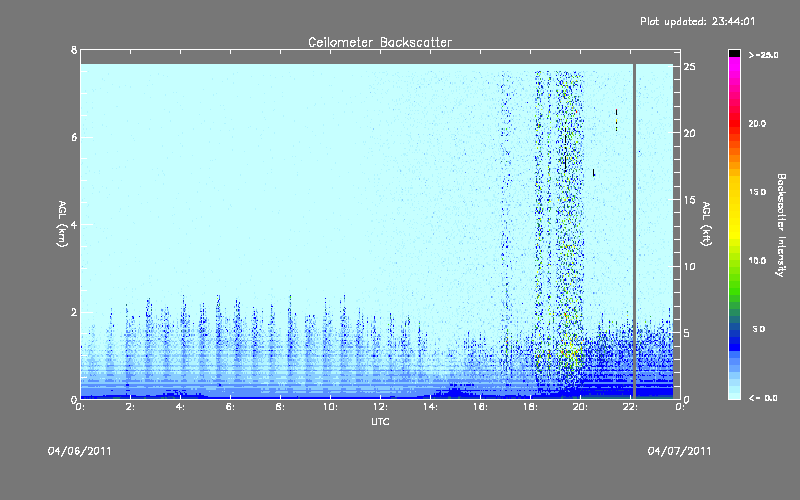
Task: Click the '12:' hour label on x-axis
Action: (x=380, y=407)
